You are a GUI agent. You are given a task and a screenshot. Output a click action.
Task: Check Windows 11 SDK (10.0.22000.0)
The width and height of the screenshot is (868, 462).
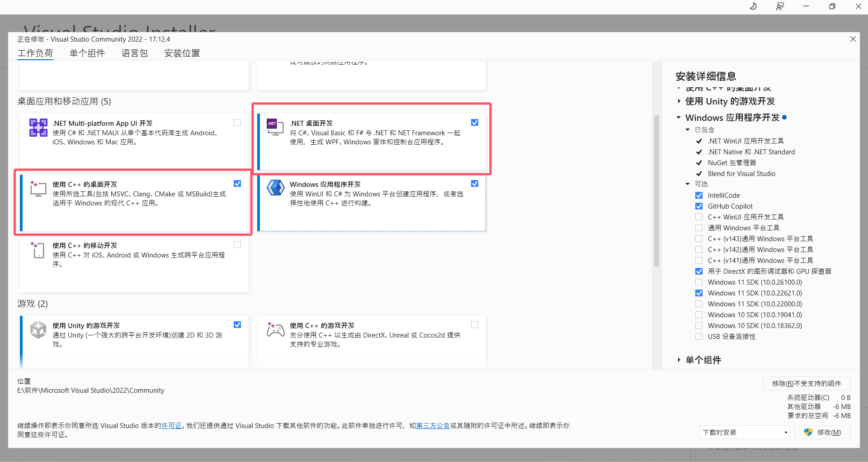coord(699,304)
